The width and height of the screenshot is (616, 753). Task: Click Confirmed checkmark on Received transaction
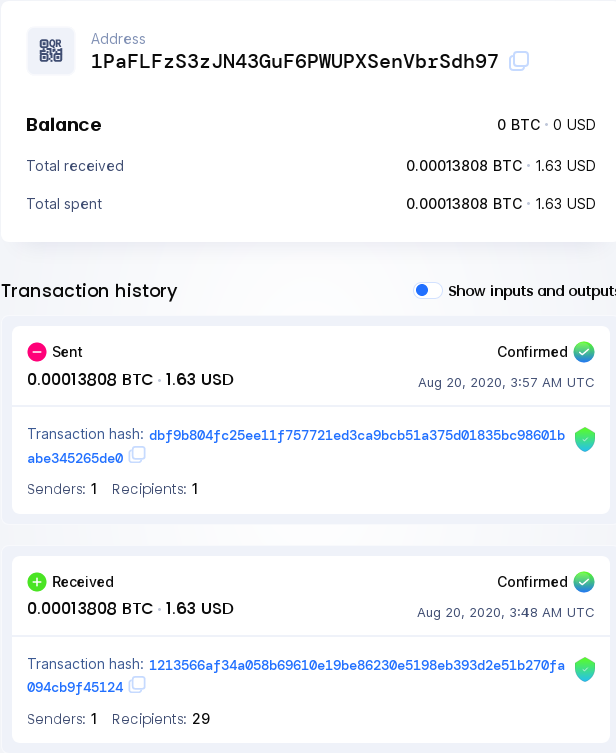point(584,582)
